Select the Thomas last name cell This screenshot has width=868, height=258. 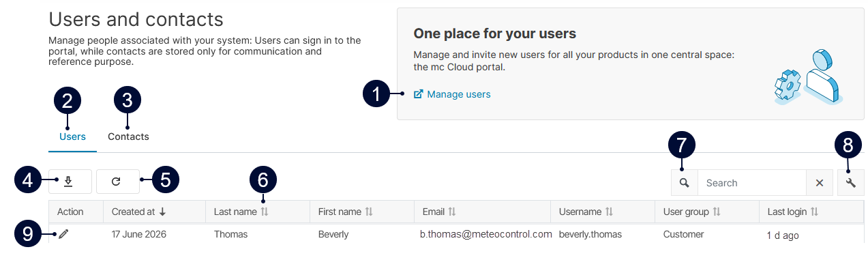[x=231, y=234]
